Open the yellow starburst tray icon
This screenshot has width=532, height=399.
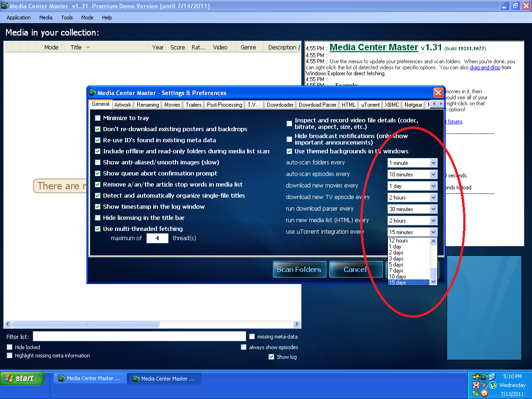coord(476,377)
